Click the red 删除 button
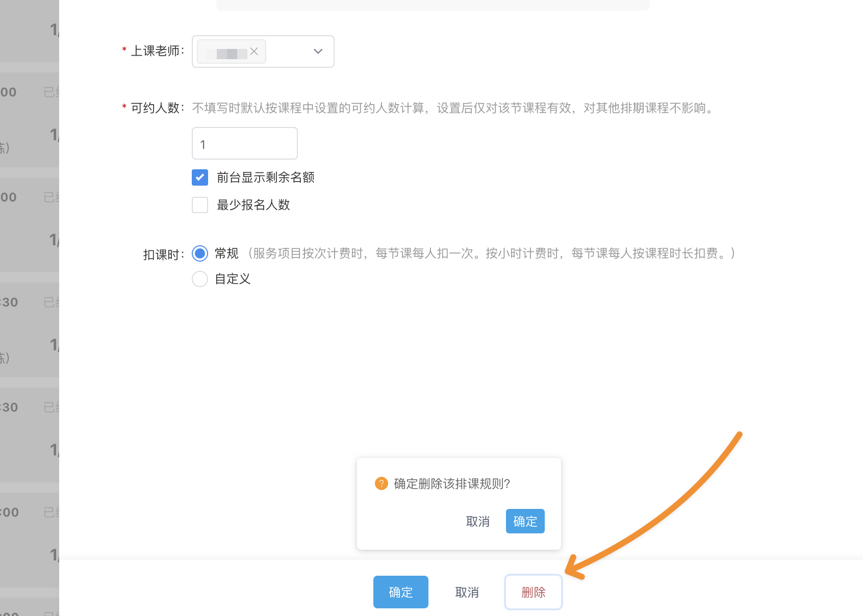 (x=533, y=592)
